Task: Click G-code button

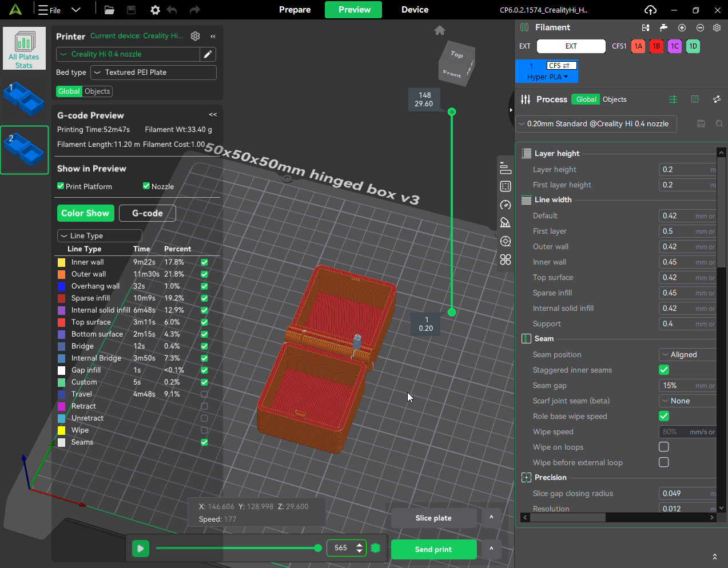Action: coord(148,213)
